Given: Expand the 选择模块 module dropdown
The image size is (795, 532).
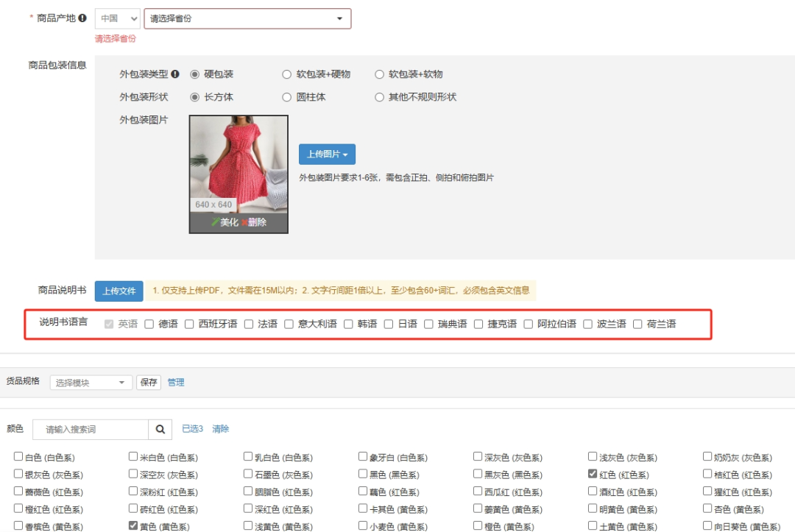Looking at the screenshot, I should 90,382.
